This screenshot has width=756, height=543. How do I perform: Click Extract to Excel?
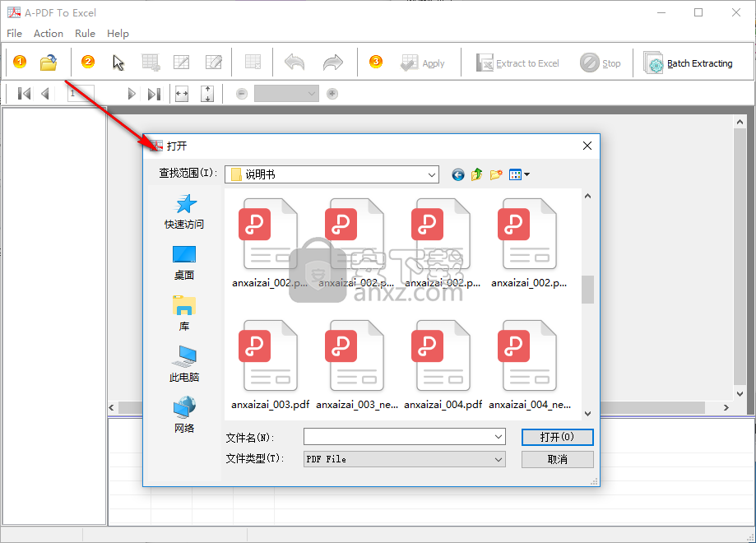[x=517, y=63]
